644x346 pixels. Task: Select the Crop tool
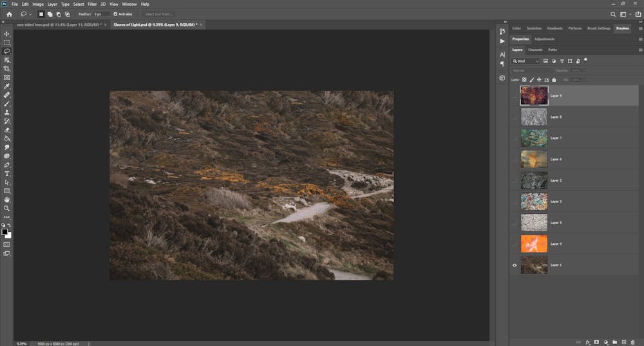click(x=6, y=69)
